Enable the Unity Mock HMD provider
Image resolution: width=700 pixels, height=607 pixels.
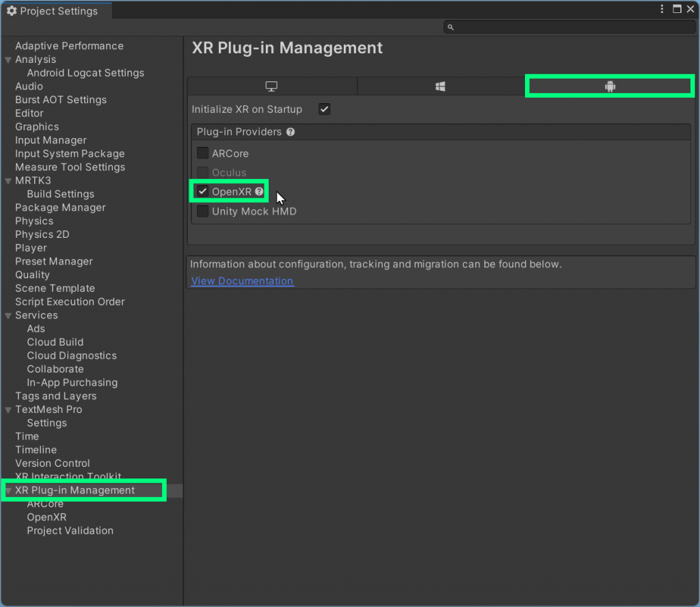click(x=202, y=211)
